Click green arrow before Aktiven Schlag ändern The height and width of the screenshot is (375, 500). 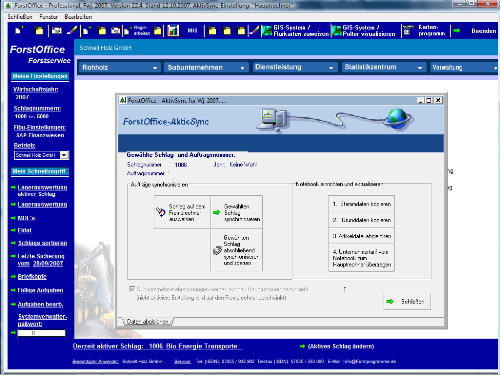(x=302, y=346)
